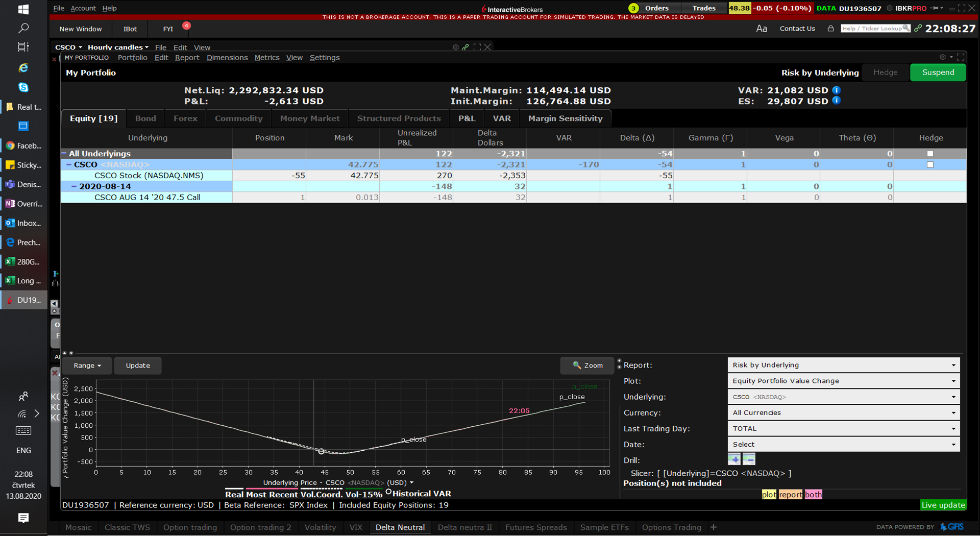Viewport: 980px width, 536px height.
Task: Toggle Hedge checkbox for All Underlyings
Action: (x=930, y=154)
